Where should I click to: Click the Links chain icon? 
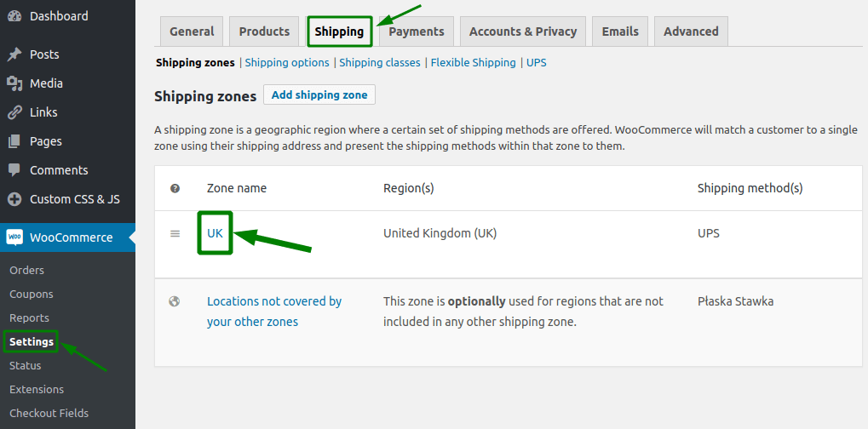pyautogui.click(x=14, y=112)
